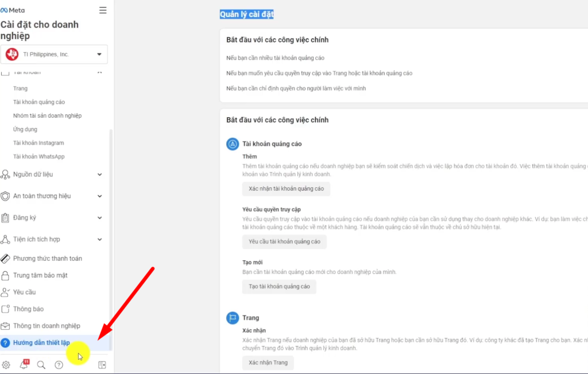Click Xác nhận Trang button

coord(268,363)
